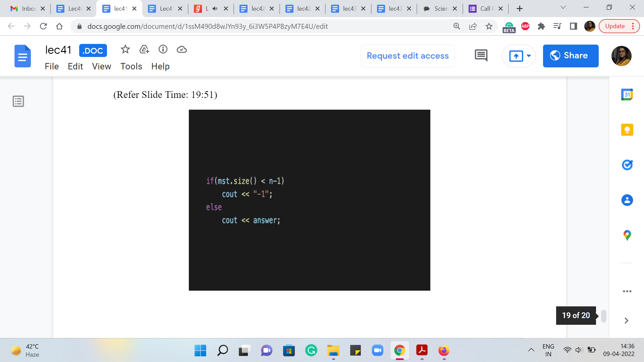Toggle the browser side panel icon

coord(573,26)
